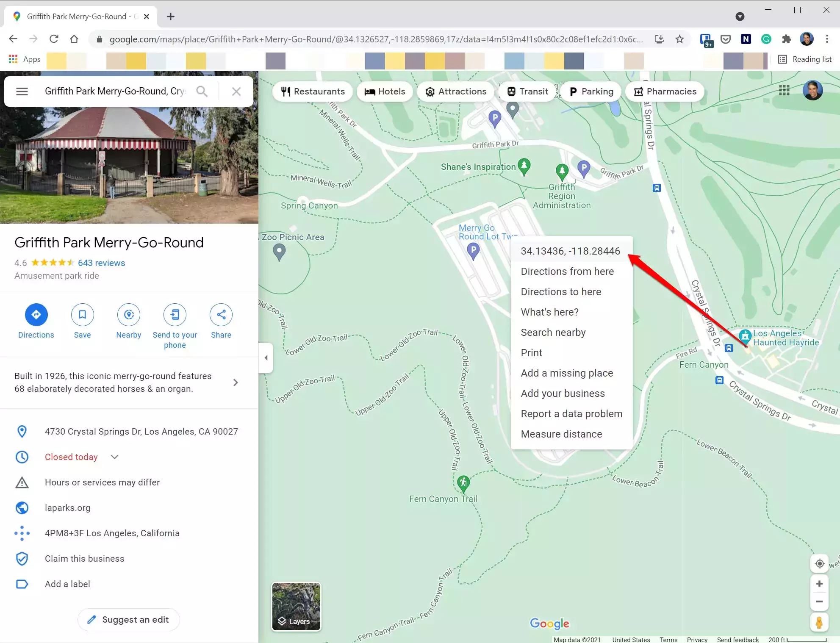The width and height of the screenshot is (840, 643).
Task: Reload the page
Action: pos(54,39)
